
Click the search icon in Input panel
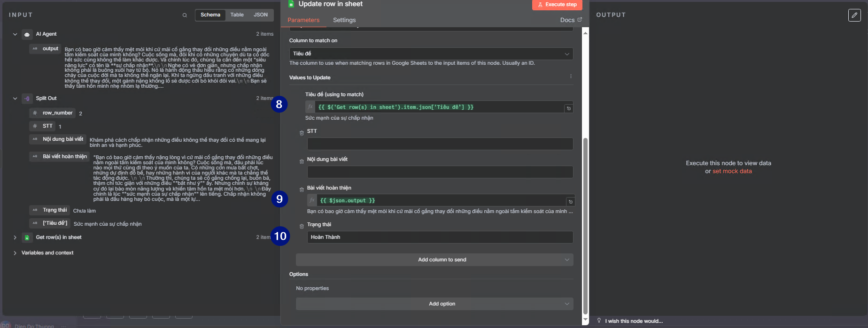pyautogui.click(x=185, y=15)
